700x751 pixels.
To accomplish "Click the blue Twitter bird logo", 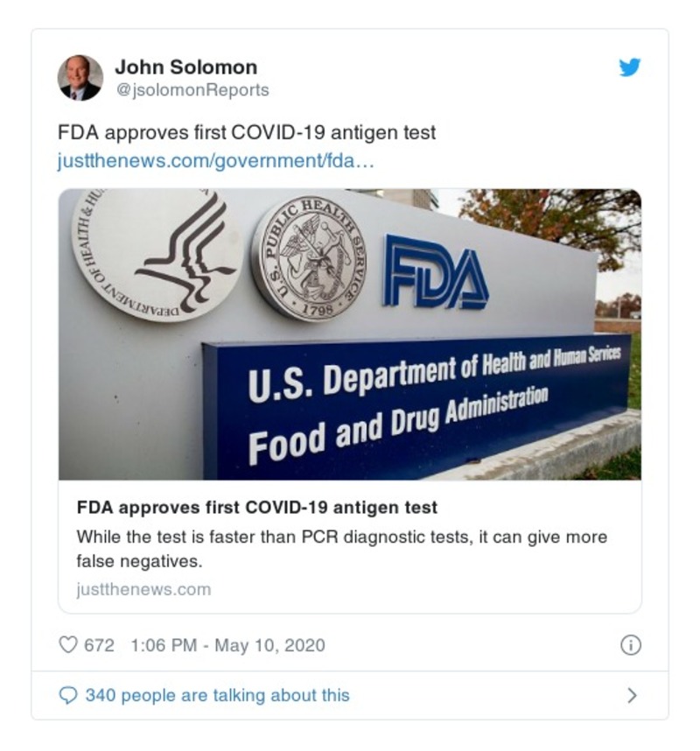I will (630, 67).
